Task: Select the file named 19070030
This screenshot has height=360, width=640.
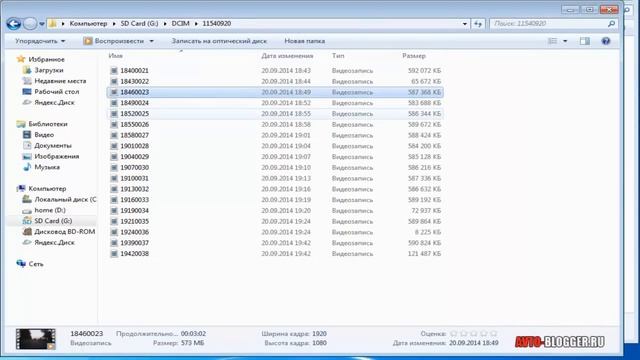Action: click(134, 168)
